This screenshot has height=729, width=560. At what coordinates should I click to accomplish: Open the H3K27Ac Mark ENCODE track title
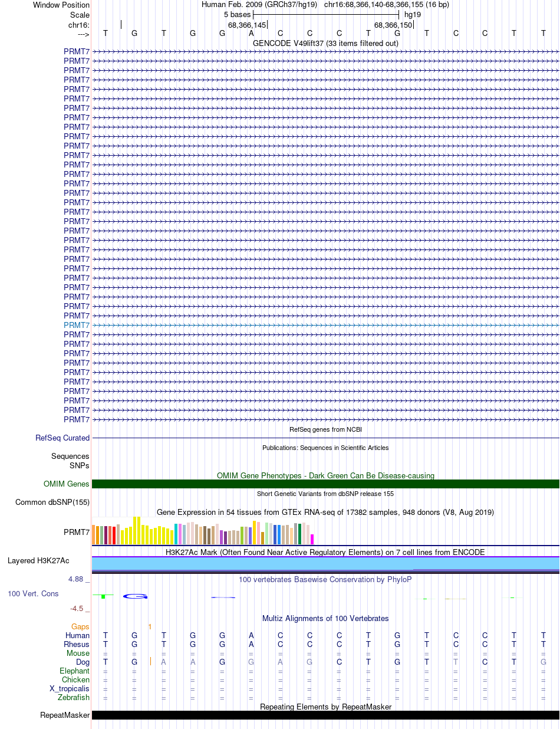325,553
